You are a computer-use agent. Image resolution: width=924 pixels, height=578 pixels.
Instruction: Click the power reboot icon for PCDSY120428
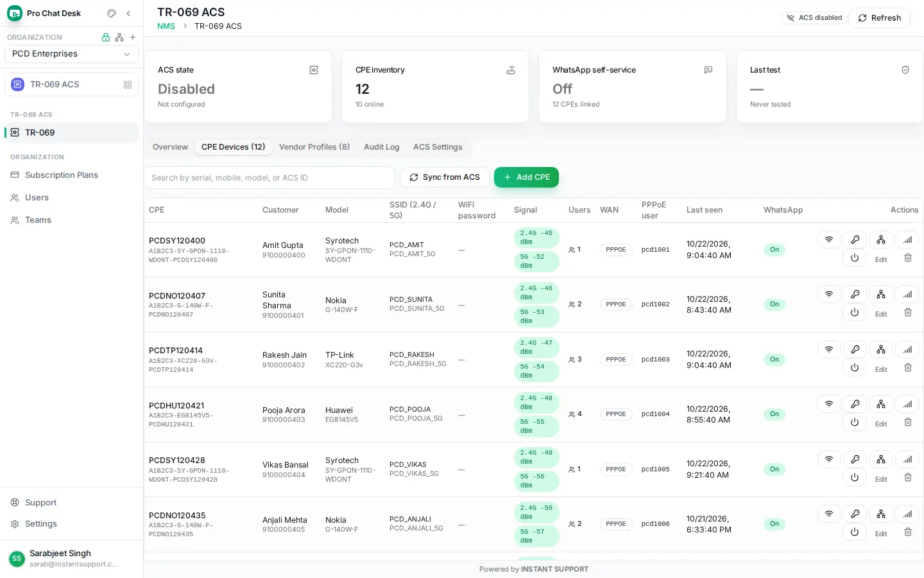tap(854, 478)
